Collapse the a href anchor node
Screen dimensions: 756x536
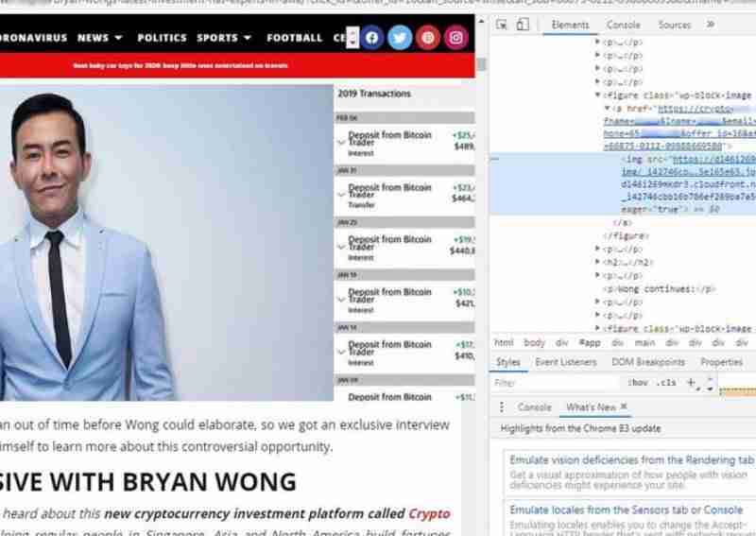click(x=607, y=108)
